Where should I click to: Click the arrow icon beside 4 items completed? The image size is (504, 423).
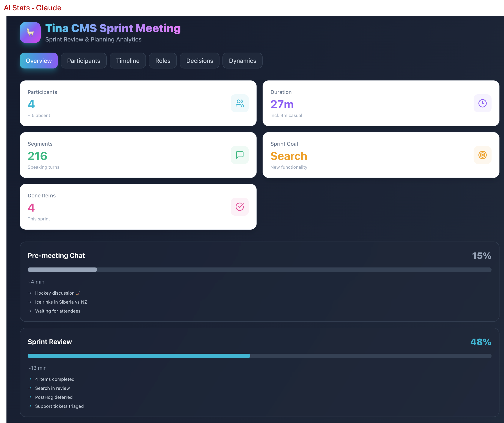[x=30, y=379]
